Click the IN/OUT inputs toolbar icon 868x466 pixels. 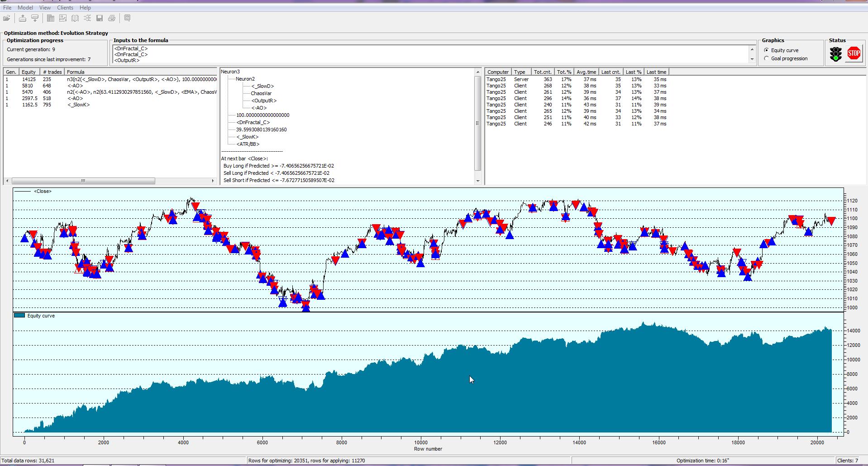pos(63,18)
